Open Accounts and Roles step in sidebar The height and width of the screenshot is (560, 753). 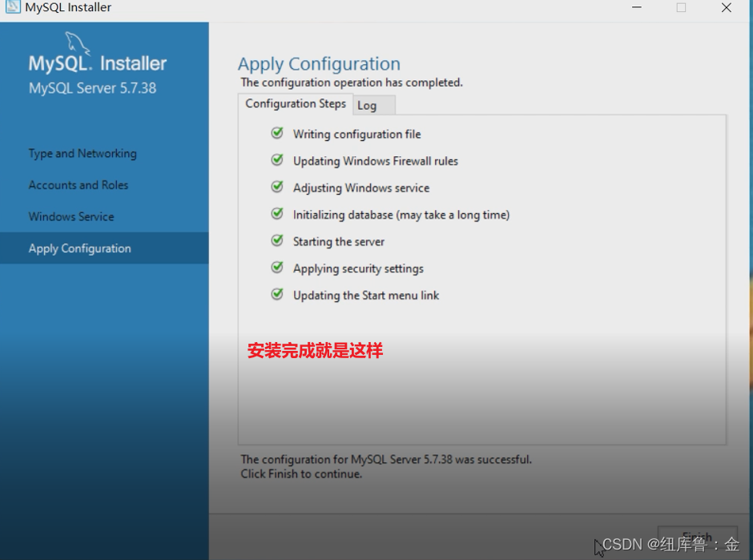79,185
